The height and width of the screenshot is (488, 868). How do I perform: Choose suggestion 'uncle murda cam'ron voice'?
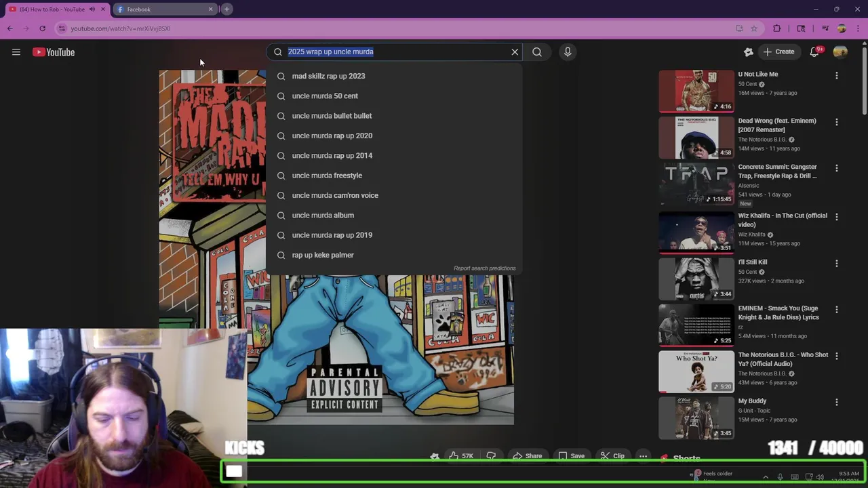point(395,195)
